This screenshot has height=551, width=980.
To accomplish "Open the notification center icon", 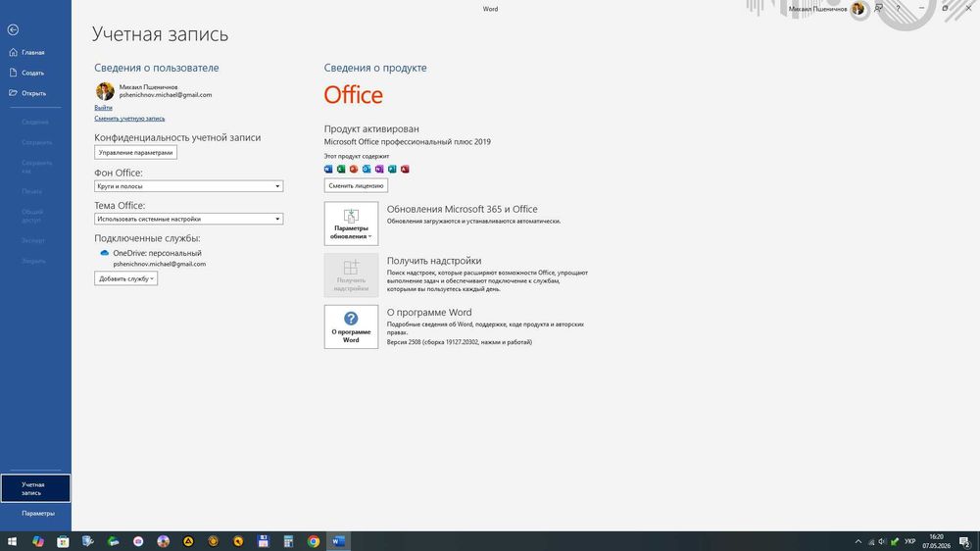I will click(965, 542).
